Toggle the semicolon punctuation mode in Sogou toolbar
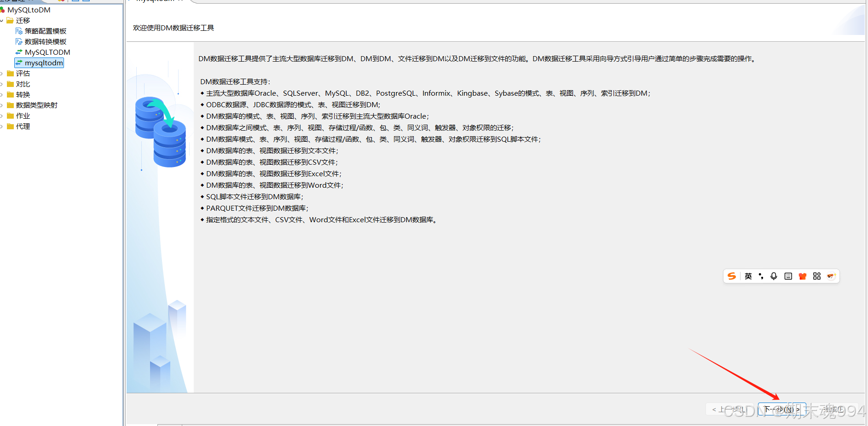 (x=761, y=276)
